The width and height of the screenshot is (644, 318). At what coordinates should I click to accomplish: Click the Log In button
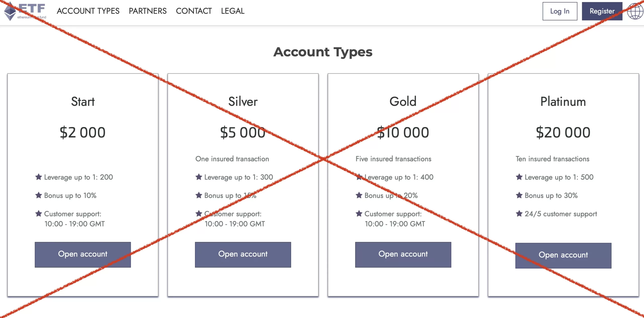tap(560, 11)
